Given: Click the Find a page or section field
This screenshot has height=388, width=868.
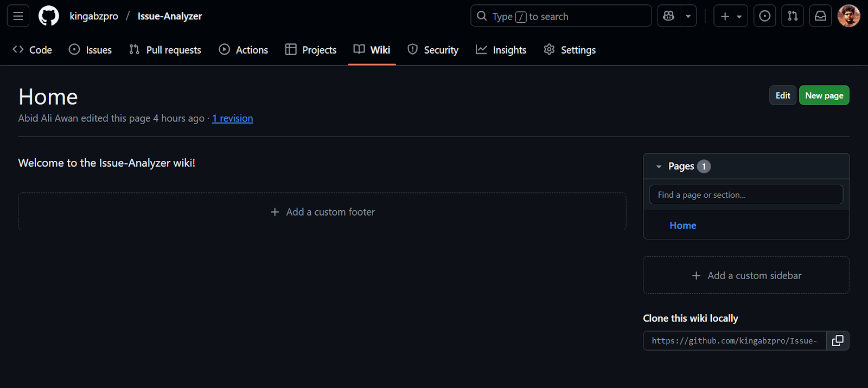Looking at the screenshot, I should (746, 195).
